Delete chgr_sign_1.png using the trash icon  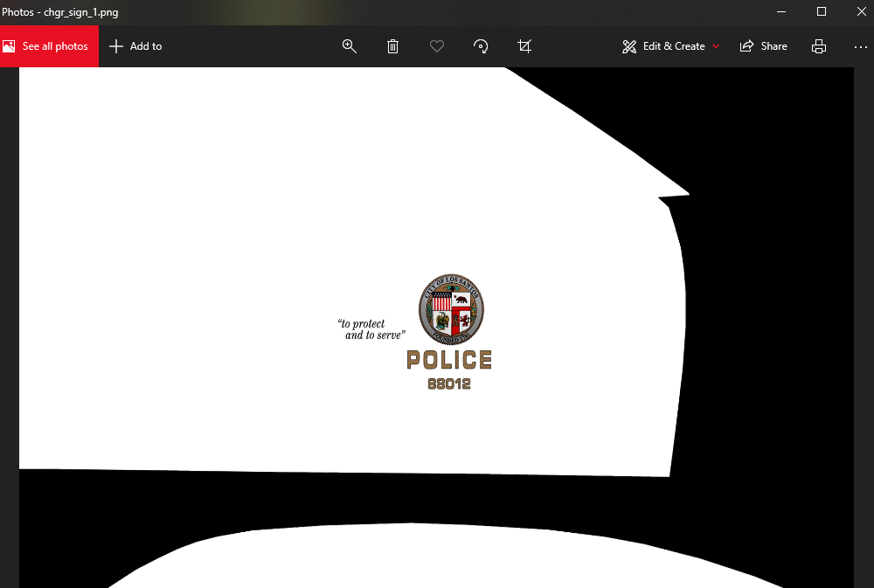[x=392, y=45]
